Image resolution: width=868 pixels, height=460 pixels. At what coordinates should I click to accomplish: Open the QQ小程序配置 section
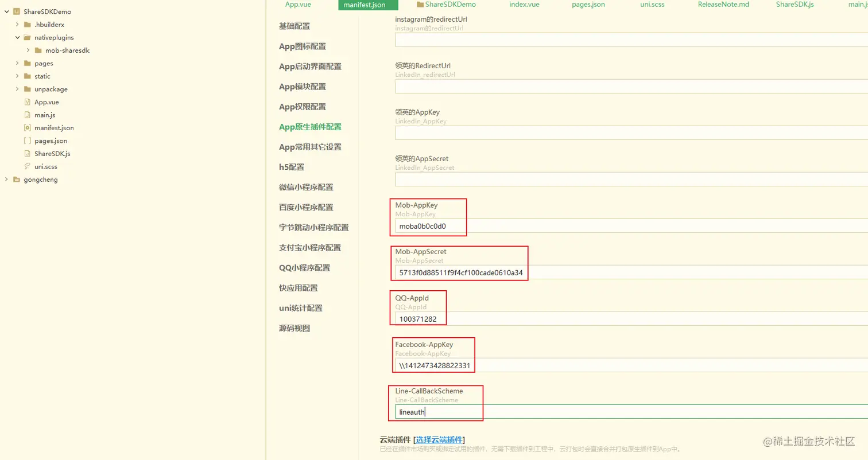304,267
